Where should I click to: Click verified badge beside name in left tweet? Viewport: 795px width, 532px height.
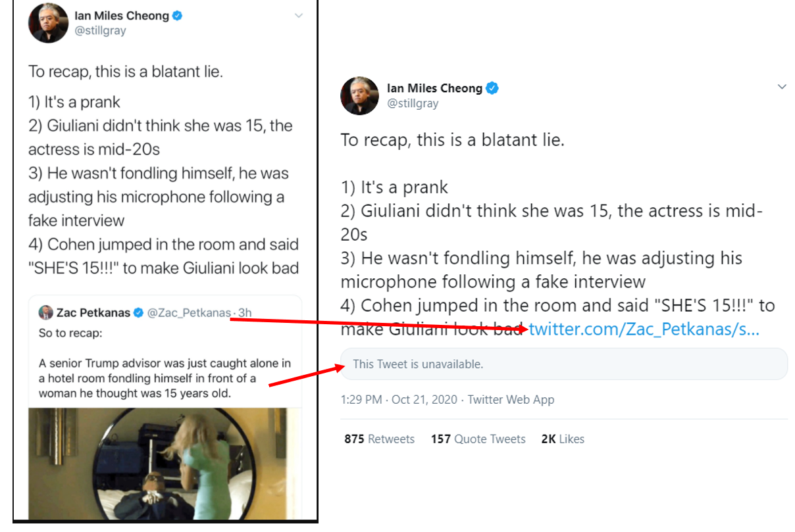177,16
